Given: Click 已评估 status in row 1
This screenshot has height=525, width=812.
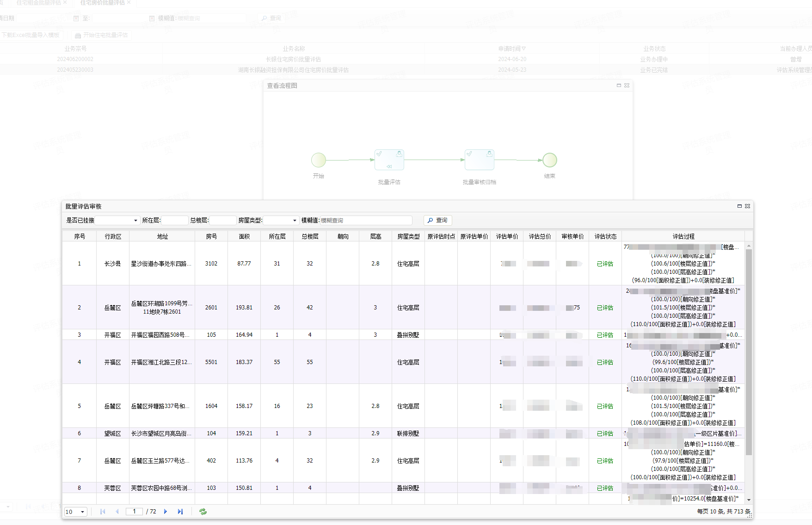Looking at the screenshot, I should coord(605,264).
